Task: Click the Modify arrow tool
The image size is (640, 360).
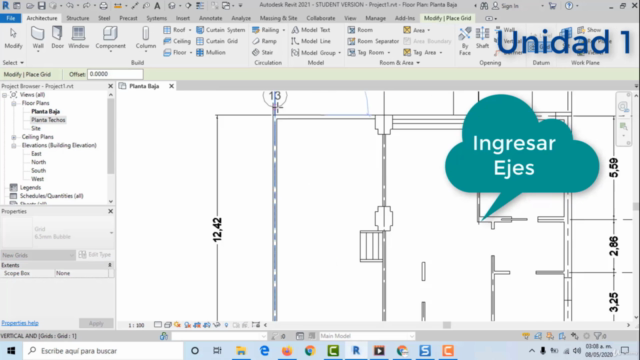Action: (x=13, y=38)
